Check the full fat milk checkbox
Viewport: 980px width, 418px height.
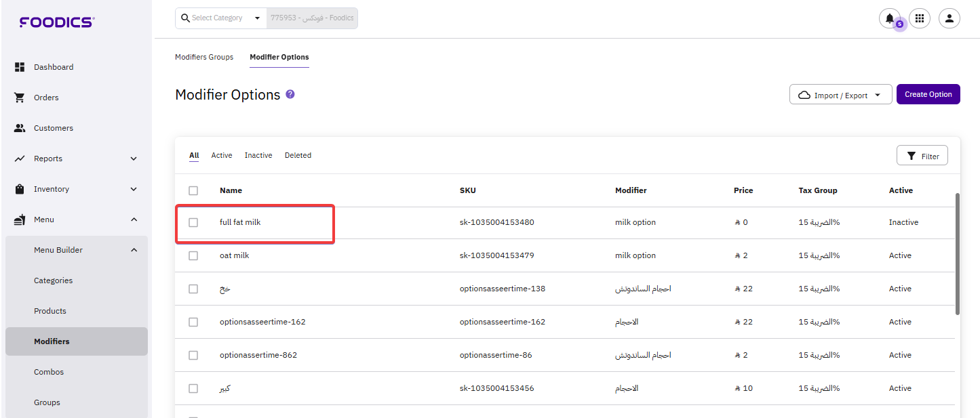[193, 222]
